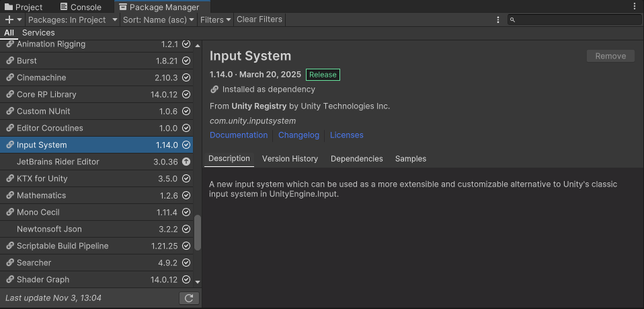Select the All packages tab
Image resolution: width=644 pixels, height=309 pixels.
tap(9, 33)
